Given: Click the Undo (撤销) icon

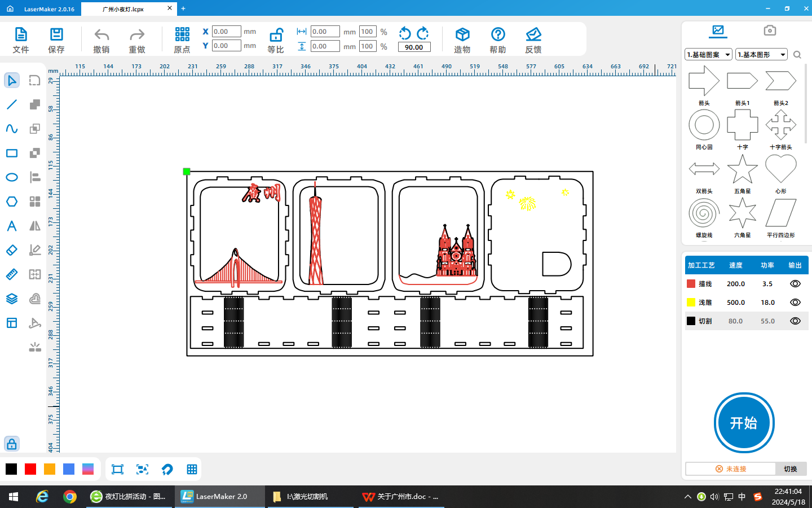Looking at the screenshot, I should click(101, 35).
